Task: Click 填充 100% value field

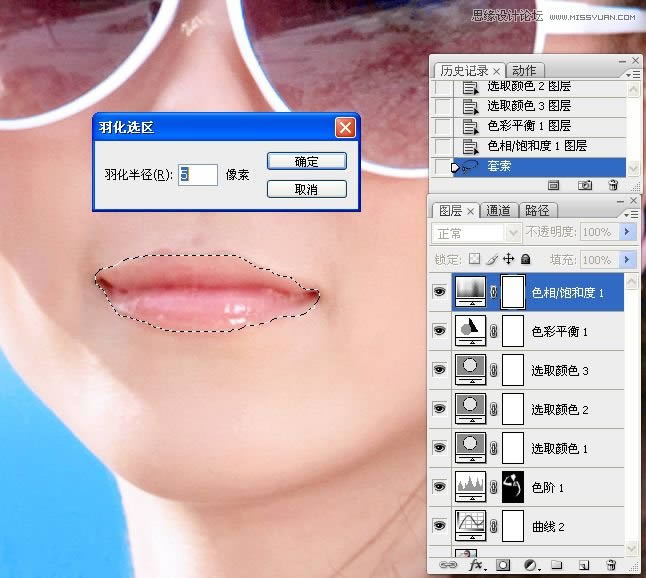Action: pos(599,260)
